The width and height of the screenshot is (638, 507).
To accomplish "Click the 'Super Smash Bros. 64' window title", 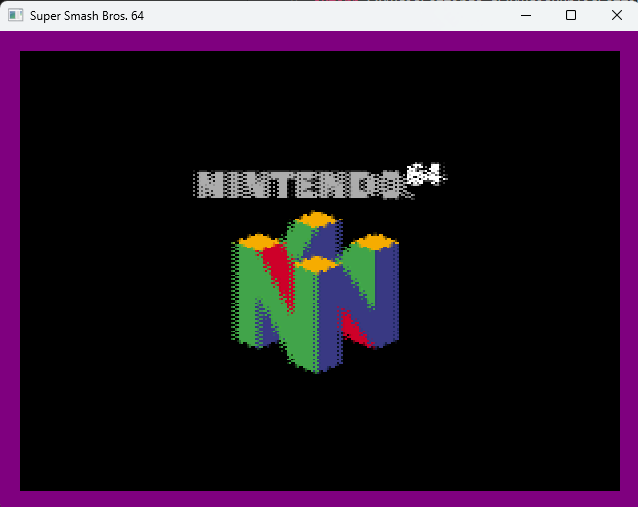I will coord(87,16).
